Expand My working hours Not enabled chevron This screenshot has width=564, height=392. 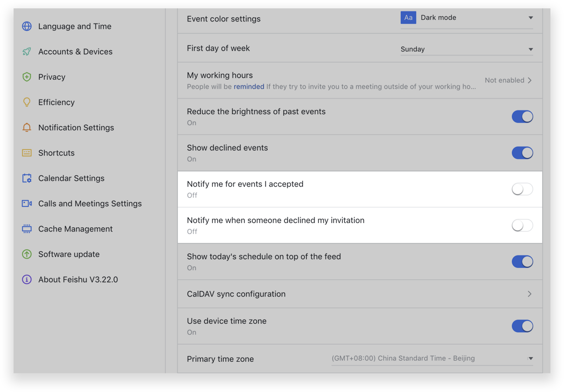pyautogui.click(x=530, y=80)
